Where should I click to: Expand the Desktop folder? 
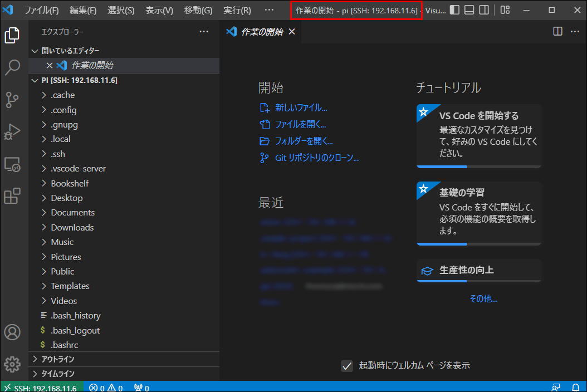coord(124,198)
